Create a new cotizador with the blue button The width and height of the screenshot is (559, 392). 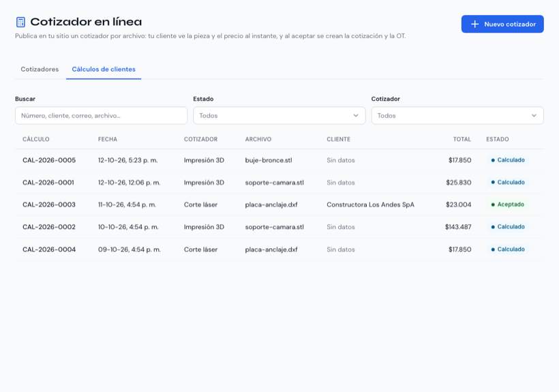(x=502, y=24)
